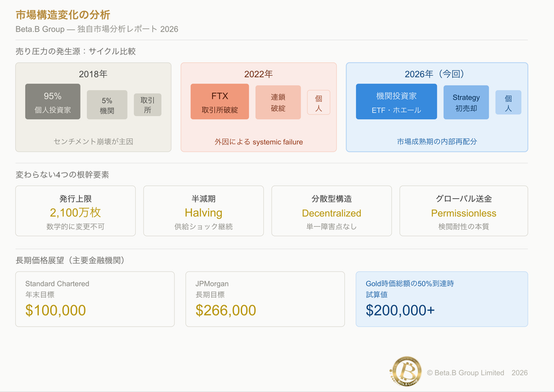Click the section heading 売り圧力の発生源：サイクル比較
Image resolution: width=554 pixels, height=392 pixels.
76,51
